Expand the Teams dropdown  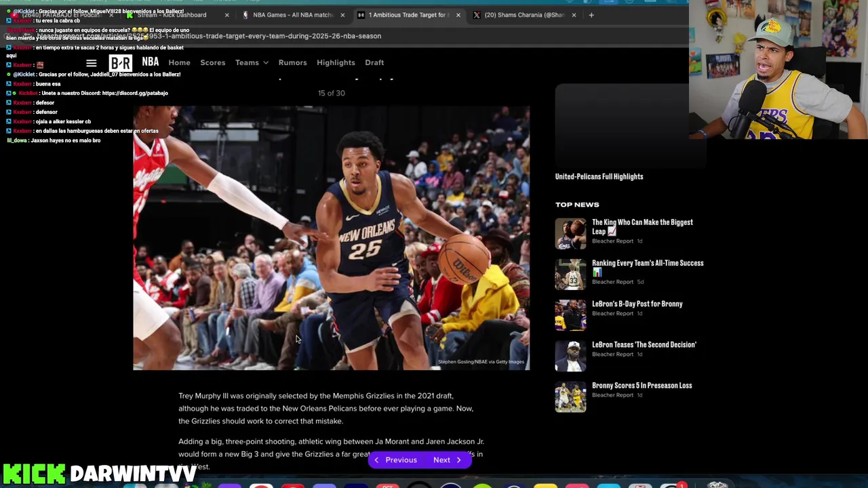coord(252,62)
